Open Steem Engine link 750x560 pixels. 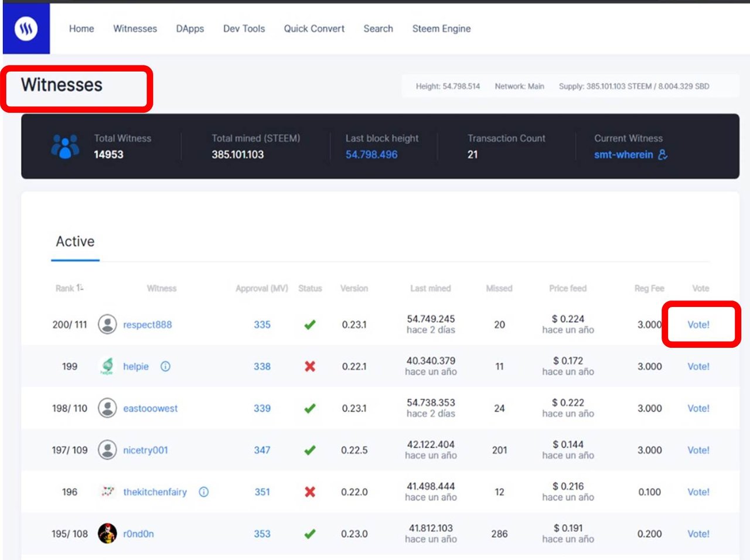pos(441,29)
